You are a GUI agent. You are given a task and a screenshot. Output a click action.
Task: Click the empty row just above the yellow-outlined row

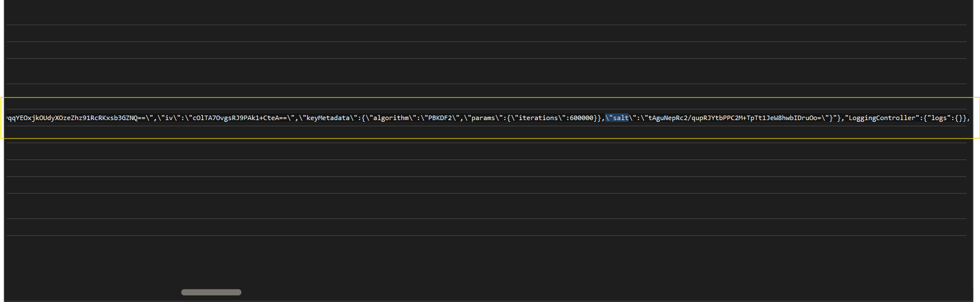[x=475, y=90]
